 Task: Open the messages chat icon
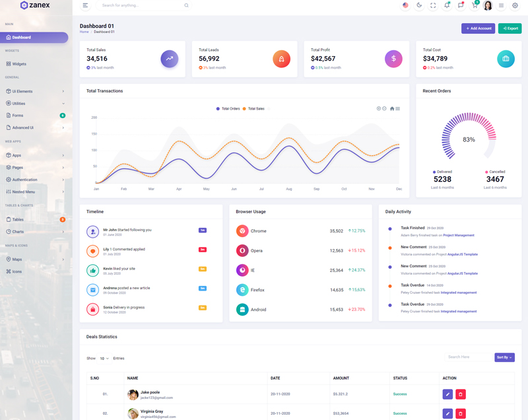point(461,5)
